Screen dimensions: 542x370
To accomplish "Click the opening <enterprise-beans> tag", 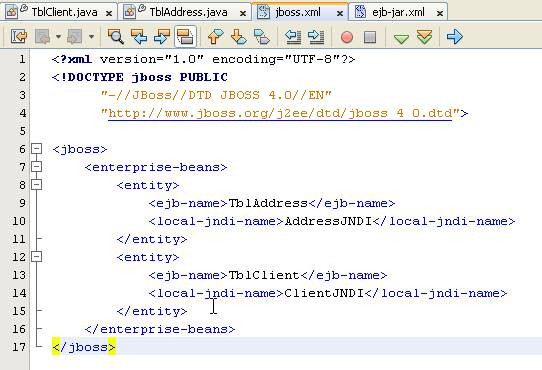I will point(156,167).
